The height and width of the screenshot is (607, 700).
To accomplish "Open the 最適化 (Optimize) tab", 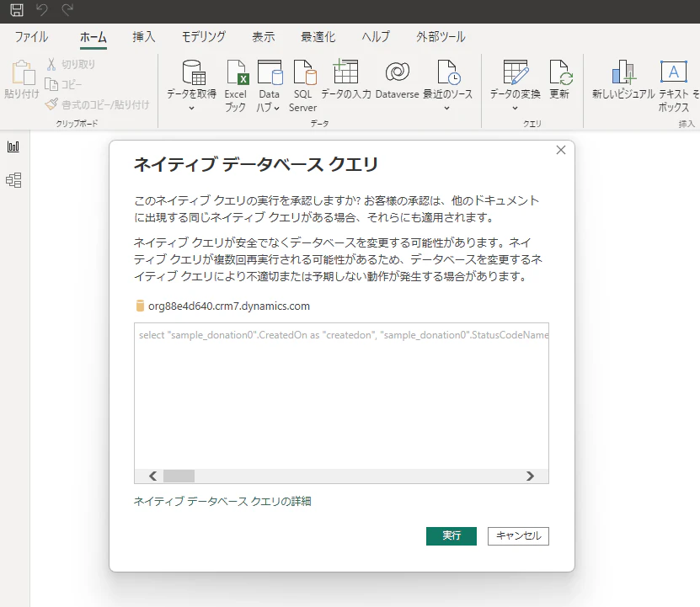I will point(318,36).
